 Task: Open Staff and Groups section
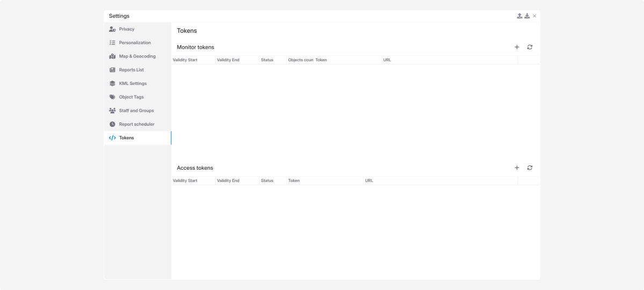tap(136, 111)
